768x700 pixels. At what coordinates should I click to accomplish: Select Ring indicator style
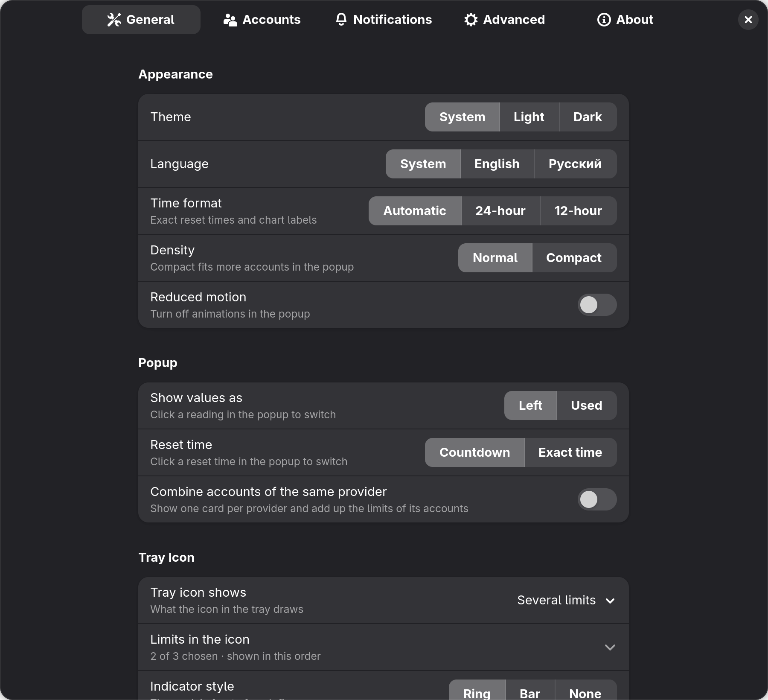point(477,690)
